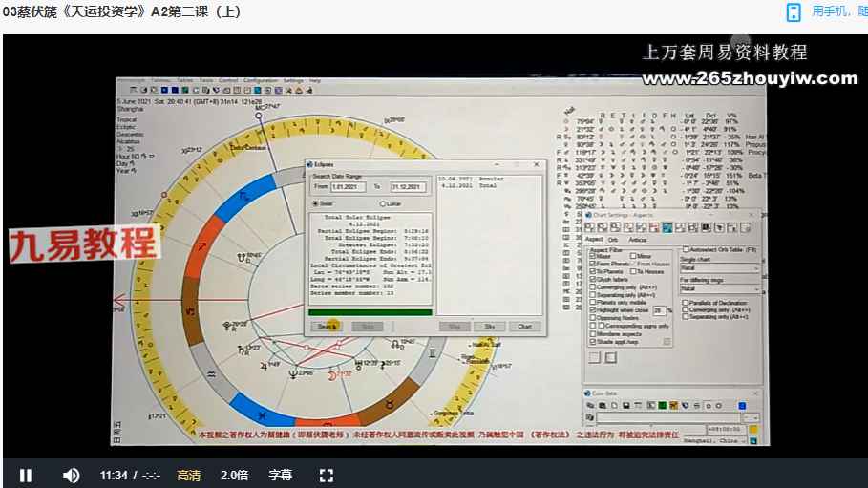Mute the video with the speaker icon
Screen dimensions: 868x488
71,476
